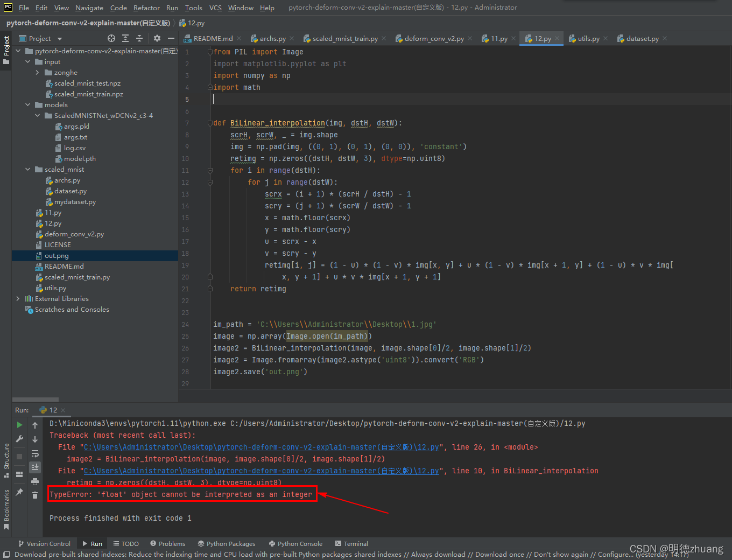Pin the Run tab
732x560 pixels.
click(x=20, y=492)
